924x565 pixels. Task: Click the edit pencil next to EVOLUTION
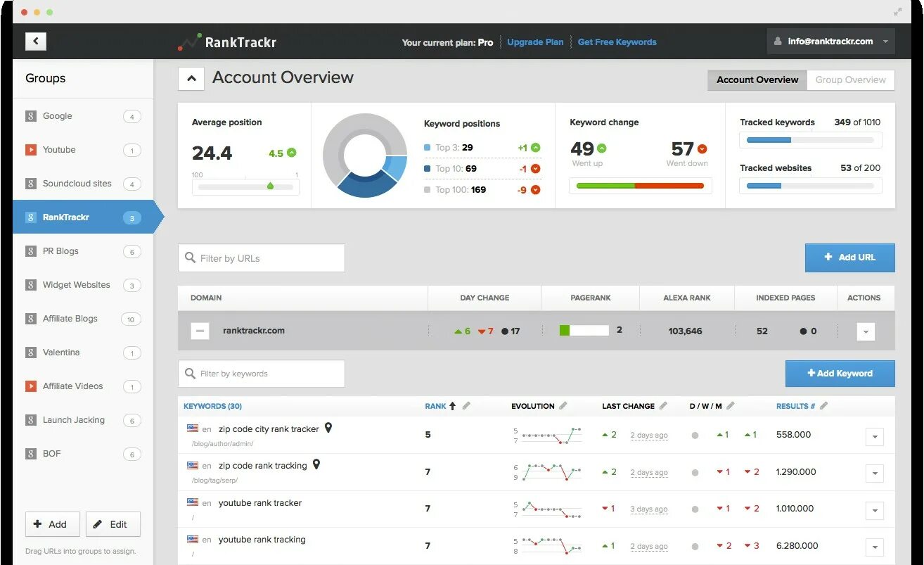(563, 406)
